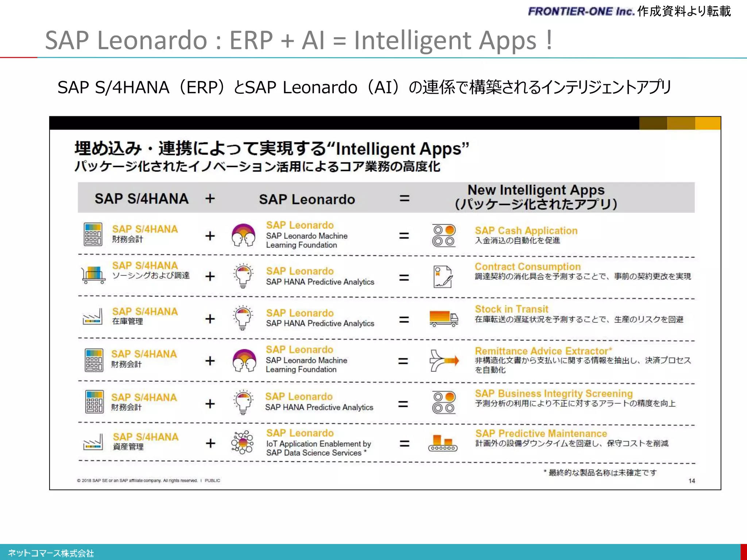Click the bright yellow square in top bar
747x560 pixels.
pyautogui.click(x=708, y=123)
